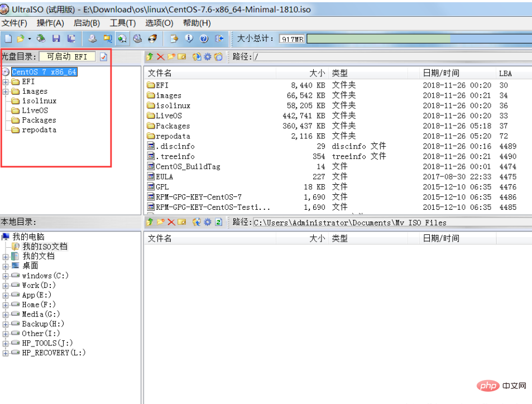
Task: Select the LiveOS folder in the disc tree
Action: click(35, 110)
